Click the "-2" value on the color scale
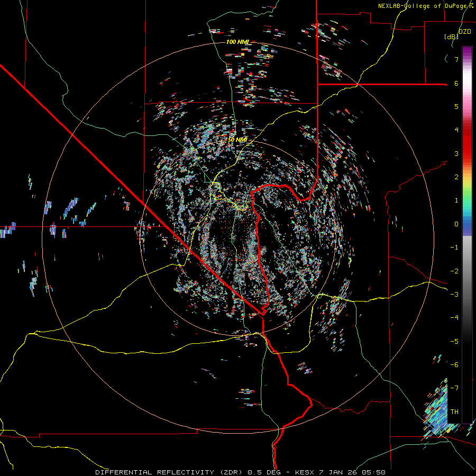 point(454,271)
